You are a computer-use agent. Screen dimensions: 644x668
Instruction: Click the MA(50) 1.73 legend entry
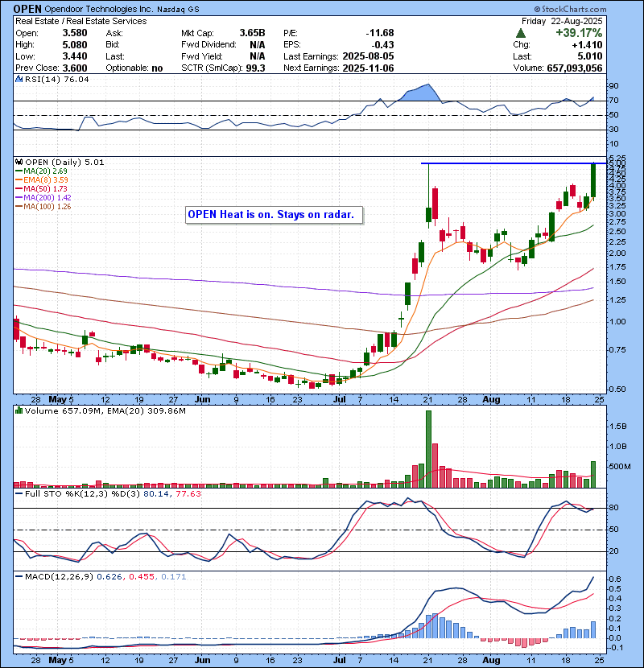point(42,189)
